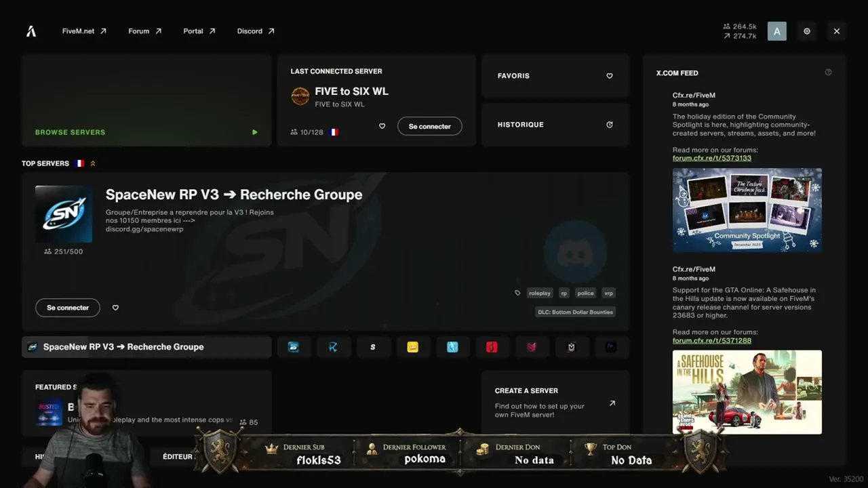Click the rp tag

pos(564,293)
